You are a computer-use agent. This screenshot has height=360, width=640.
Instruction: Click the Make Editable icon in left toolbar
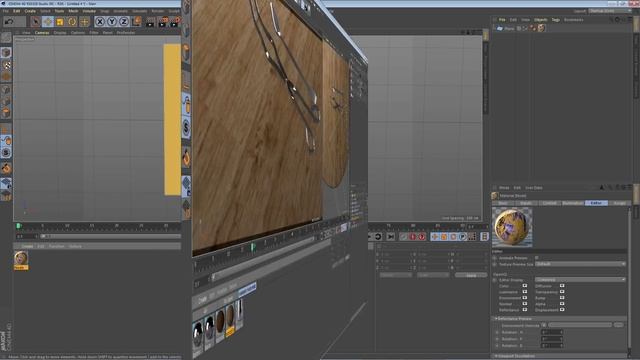pyautogui.click(x=6, y=38)
